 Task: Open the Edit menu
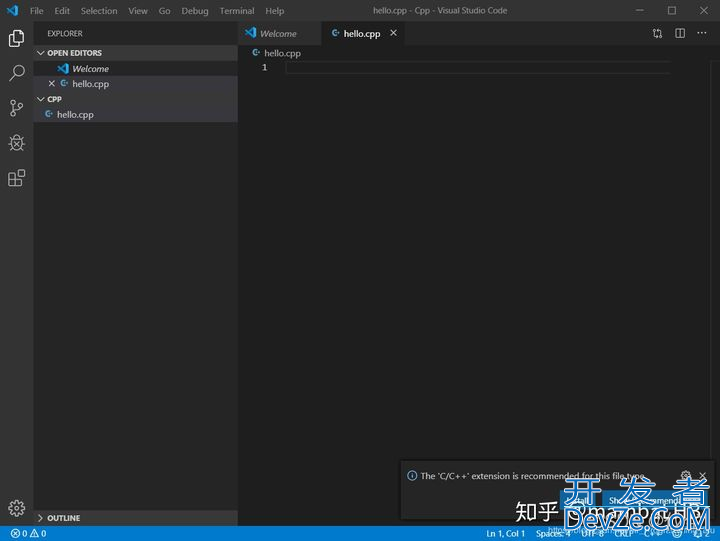[62, 11]
